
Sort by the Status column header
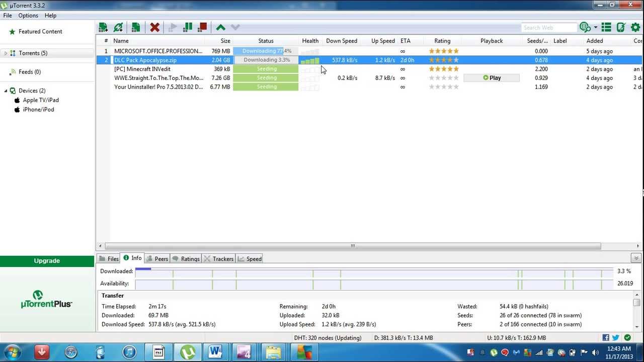pos(266,41)
